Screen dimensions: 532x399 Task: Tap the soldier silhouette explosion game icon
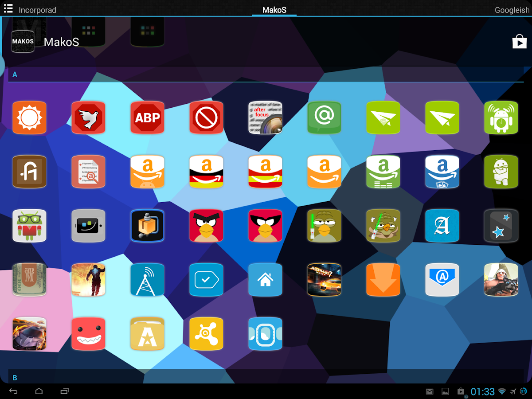88,280
